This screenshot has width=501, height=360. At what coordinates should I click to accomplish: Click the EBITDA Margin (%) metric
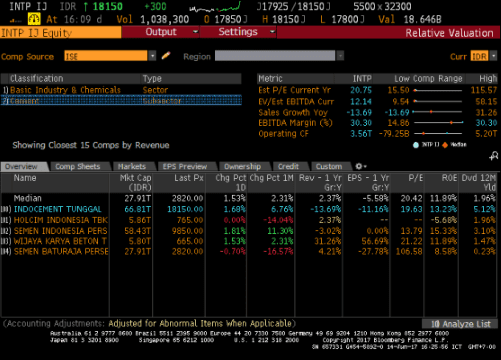pos(295,123)
